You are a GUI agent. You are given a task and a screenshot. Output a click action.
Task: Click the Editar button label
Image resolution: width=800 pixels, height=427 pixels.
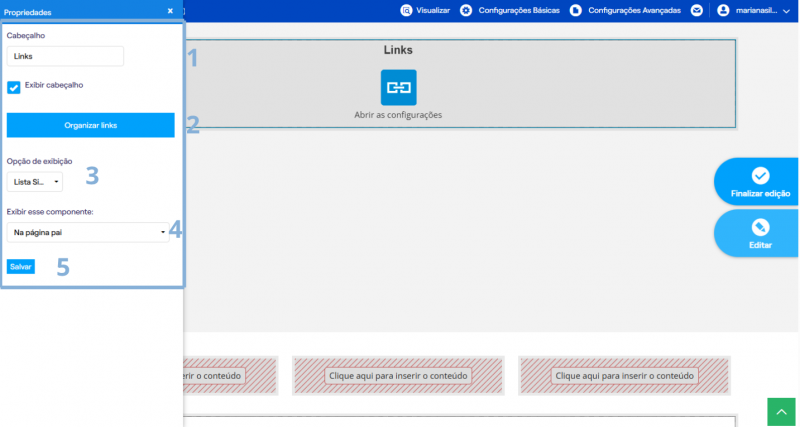point(760,245)
